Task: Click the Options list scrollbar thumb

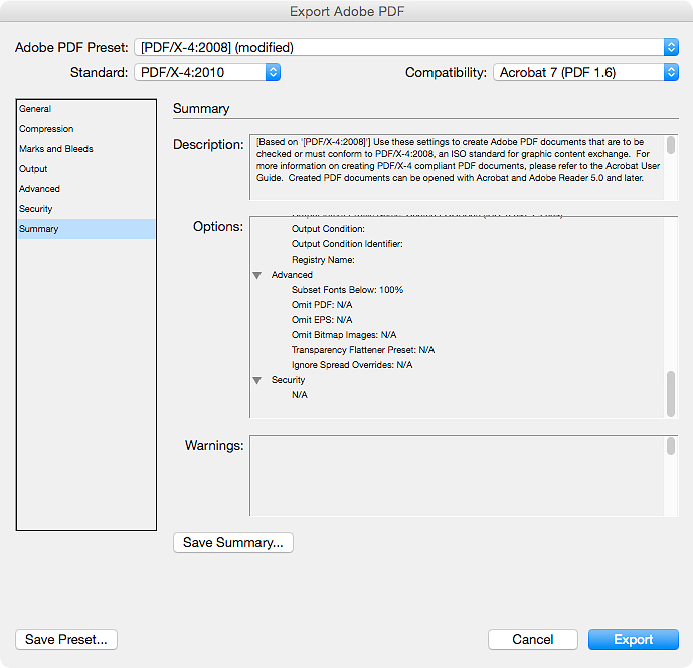Action: [671, 394]
